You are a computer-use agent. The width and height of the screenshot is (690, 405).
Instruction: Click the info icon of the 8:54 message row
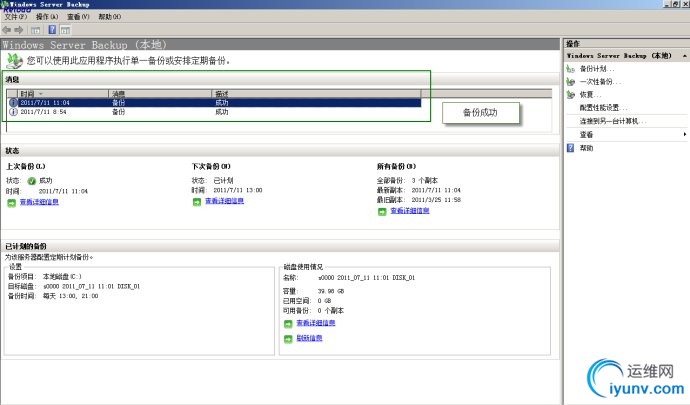[13, 112]
